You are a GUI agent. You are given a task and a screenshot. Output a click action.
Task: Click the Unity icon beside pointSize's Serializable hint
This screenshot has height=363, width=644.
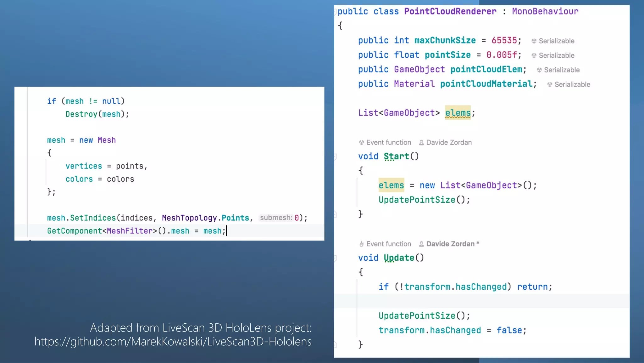[x=534, y=55]
